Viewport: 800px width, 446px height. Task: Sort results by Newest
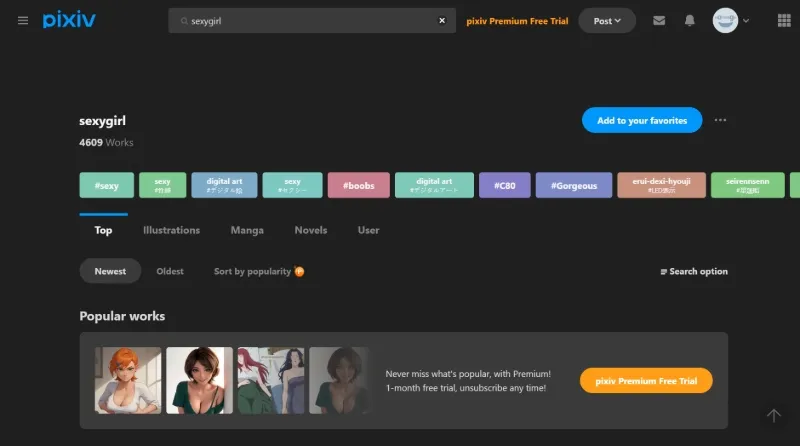[110, 271]
